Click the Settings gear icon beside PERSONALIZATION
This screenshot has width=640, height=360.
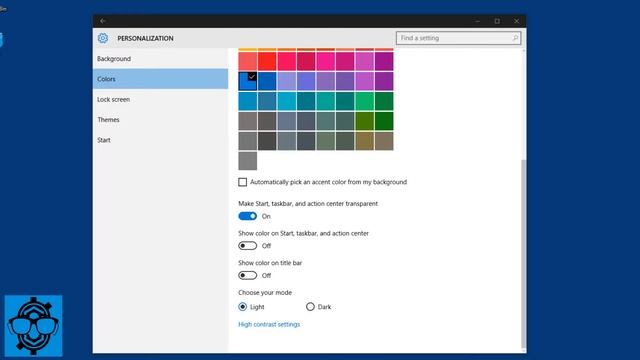(x=103, y=38)
